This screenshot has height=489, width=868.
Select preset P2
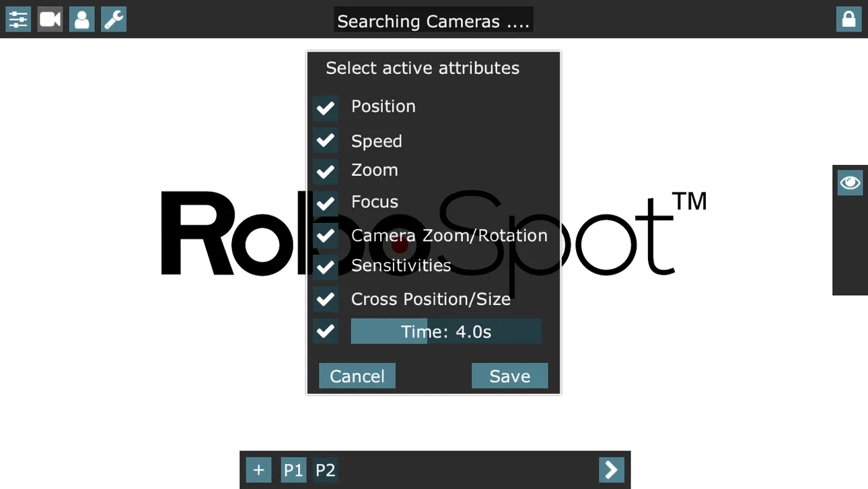tap(325, 469)
